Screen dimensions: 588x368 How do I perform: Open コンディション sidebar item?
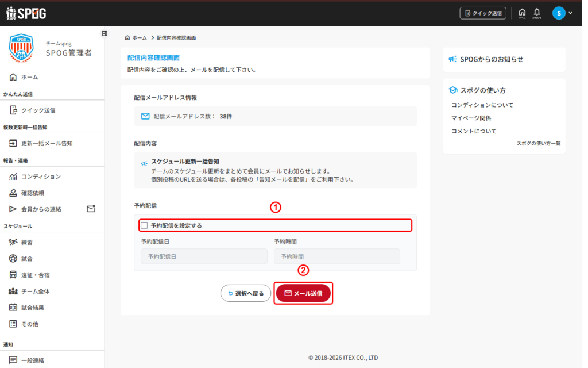(41, 176)
